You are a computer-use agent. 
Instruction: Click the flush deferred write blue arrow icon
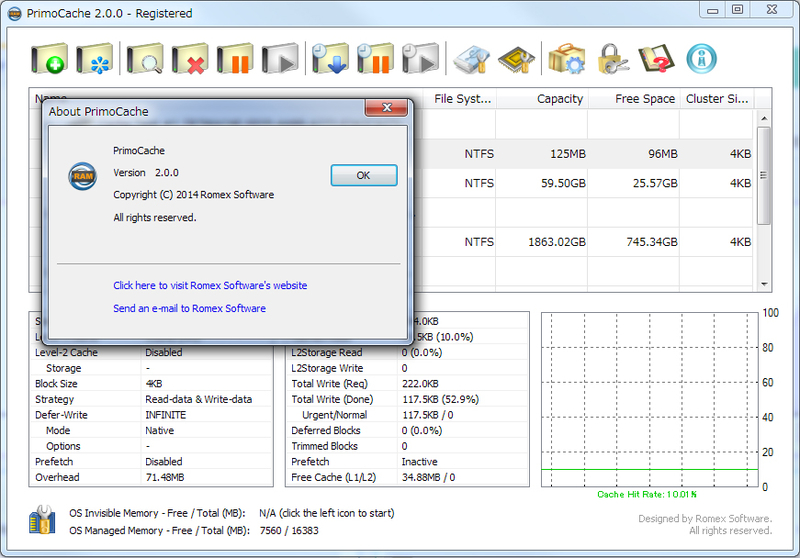point(330,59)
